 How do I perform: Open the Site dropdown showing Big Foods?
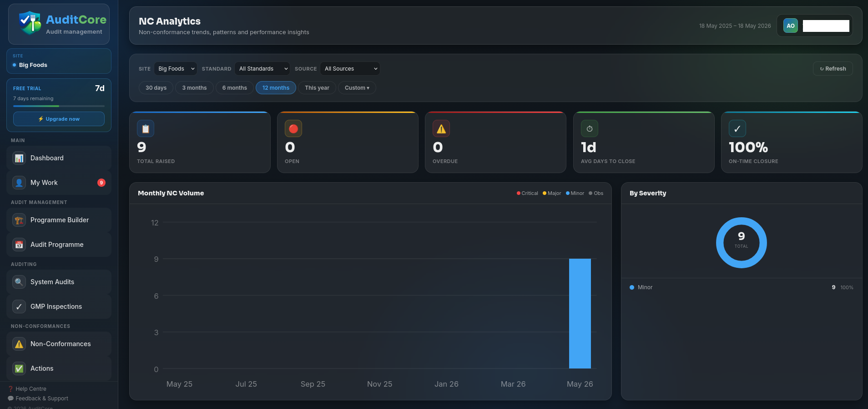tap(176, 69)
